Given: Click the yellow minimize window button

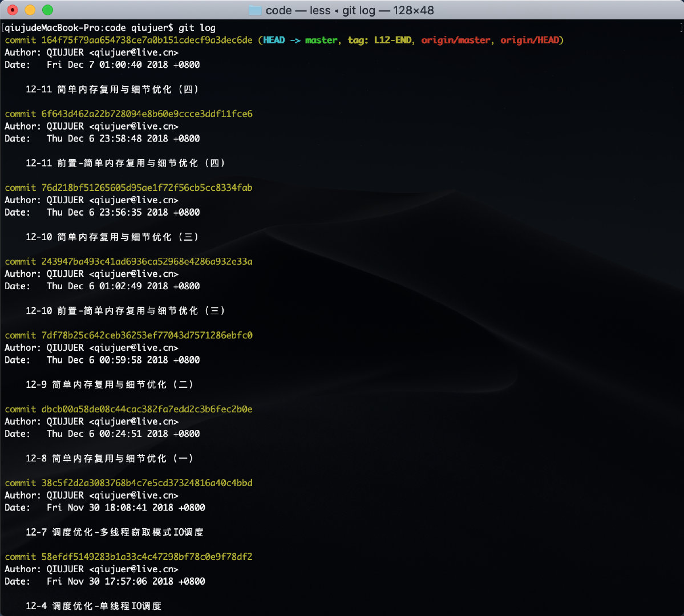Looking at the screenshot, I should point(30,10).
